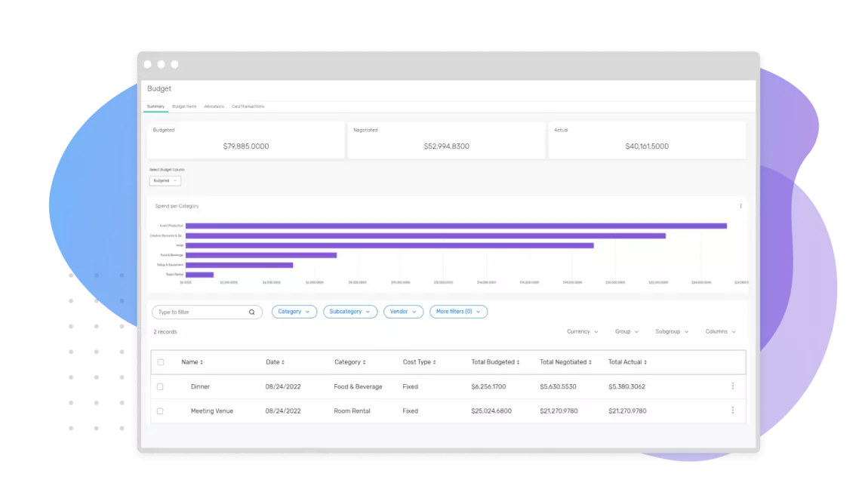Check the select-all checkbox in table header
868x489 pixels.
161,361
